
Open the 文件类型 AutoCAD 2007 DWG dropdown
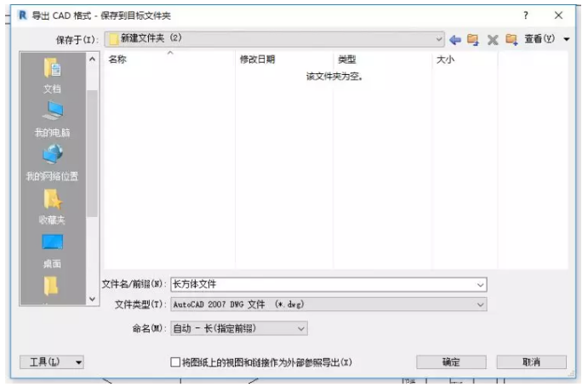328,304
